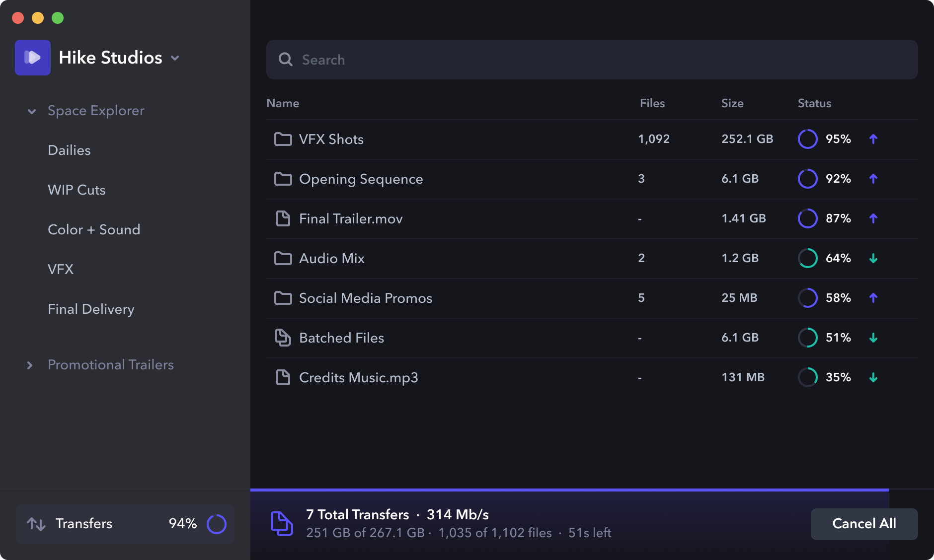934x560 pixels.
Task: Open the Hike Studios workspace dropdown
Action: 175,58
